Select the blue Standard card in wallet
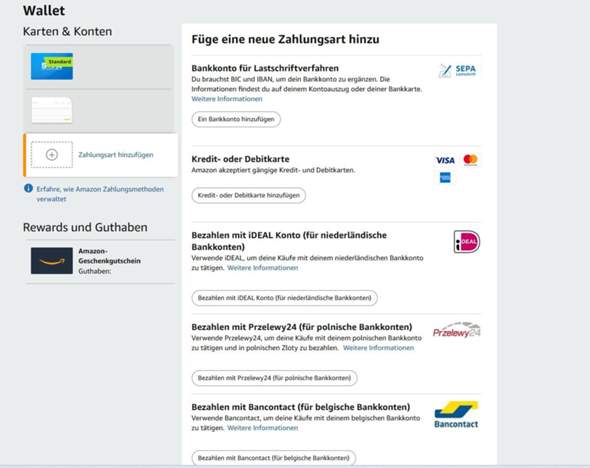The height and width of the screenshot is (468, 590). (x=52, y=66)
